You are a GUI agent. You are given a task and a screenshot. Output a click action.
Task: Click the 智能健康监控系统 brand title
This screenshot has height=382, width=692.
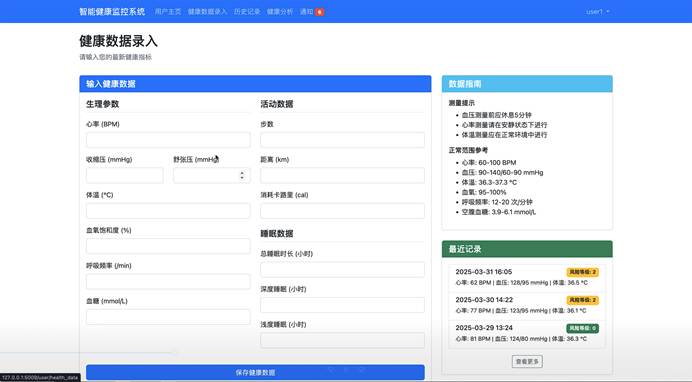point(112,12)
